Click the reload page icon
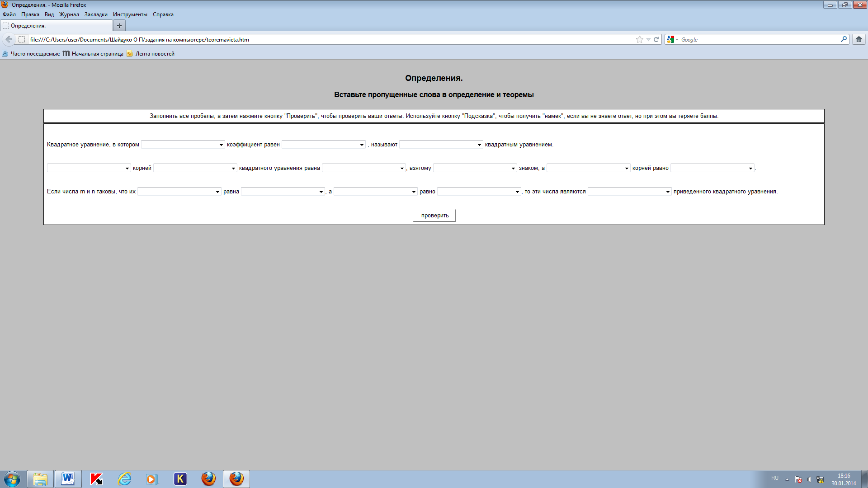This screenshot has width=868, height=488. pyautogui.click(x=656, y=39)
